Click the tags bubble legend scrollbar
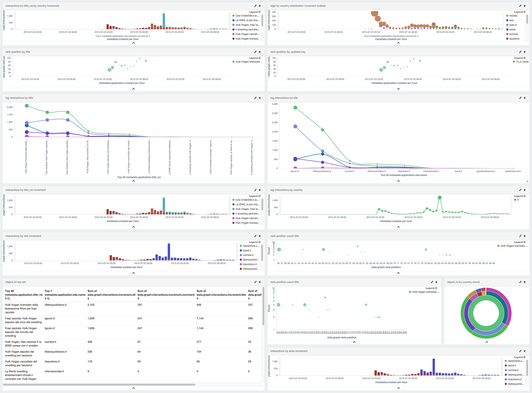 click(x=527, y=19)
